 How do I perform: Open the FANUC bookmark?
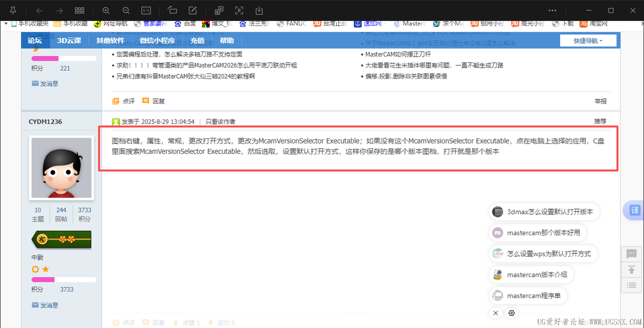coord(292,23)
